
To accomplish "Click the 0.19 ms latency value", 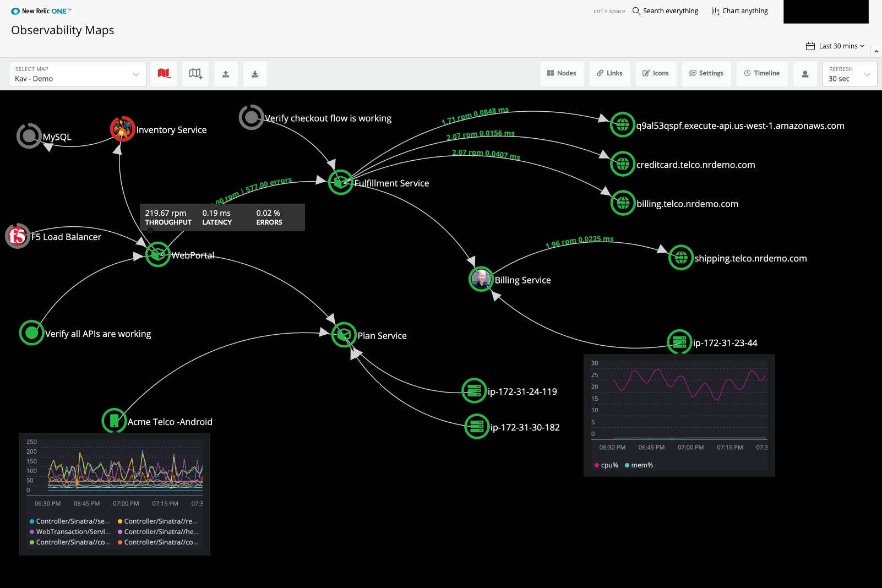I will click(216, 213).
